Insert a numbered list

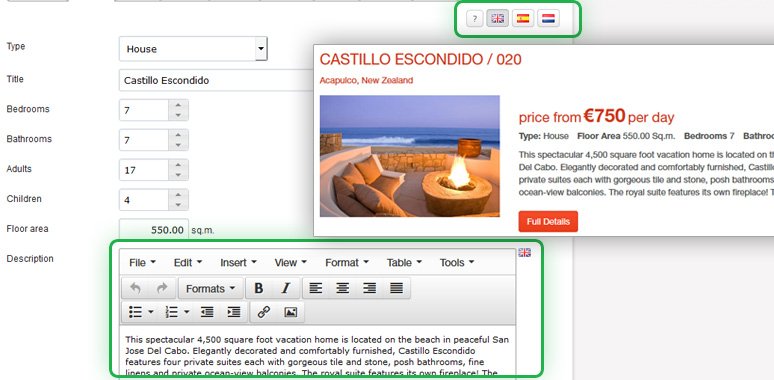point(171,312)
